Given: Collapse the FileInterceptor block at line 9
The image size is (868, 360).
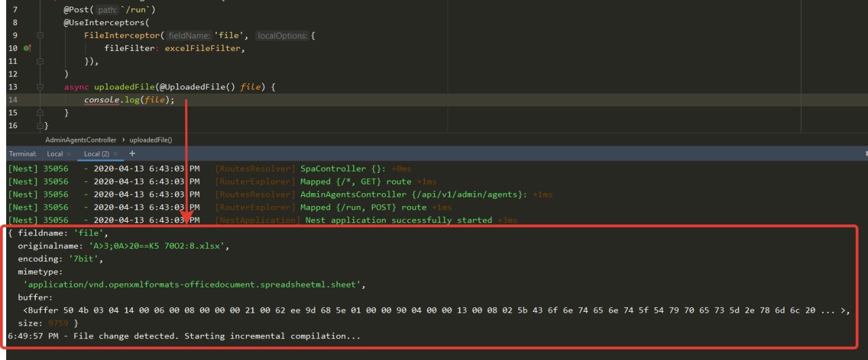Looking at the screenshot, I should [x=41, y=35].
